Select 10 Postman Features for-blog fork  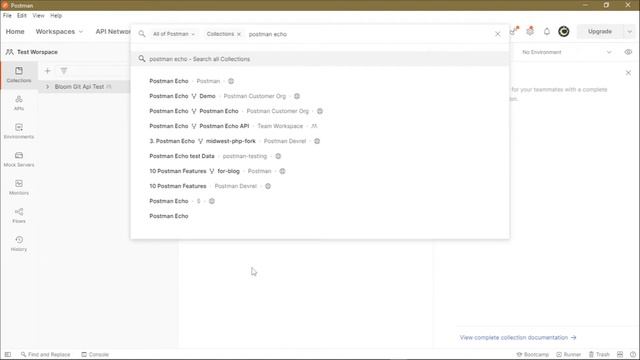point(320,171)
